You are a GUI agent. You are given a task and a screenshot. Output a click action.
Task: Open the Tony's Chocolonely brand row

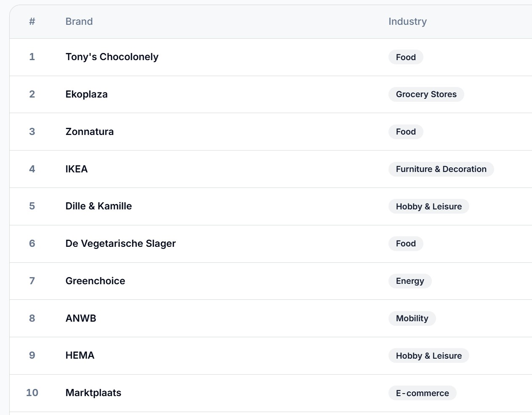tap(112, 57)
